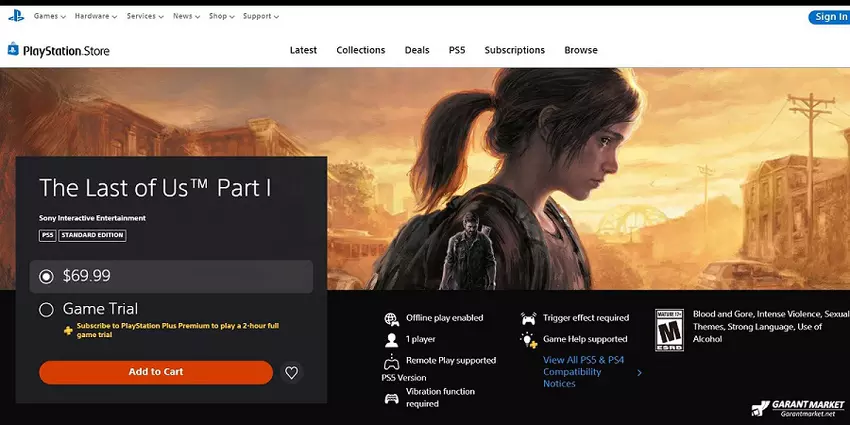
Task: Select the Game Trial radio option
Action: (x=46, y=310)
